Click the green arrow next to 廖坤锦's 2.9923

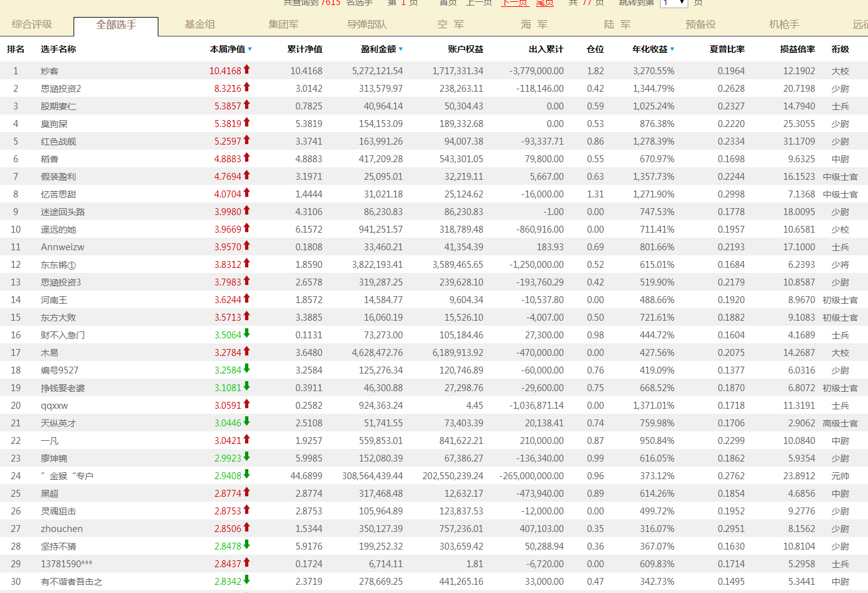(247, 457)
